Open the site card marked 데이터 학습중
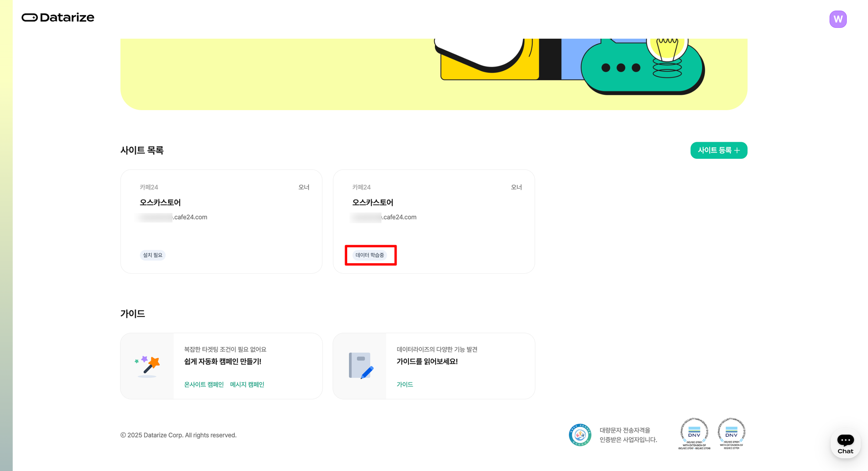868x471 pixels. 434,221
